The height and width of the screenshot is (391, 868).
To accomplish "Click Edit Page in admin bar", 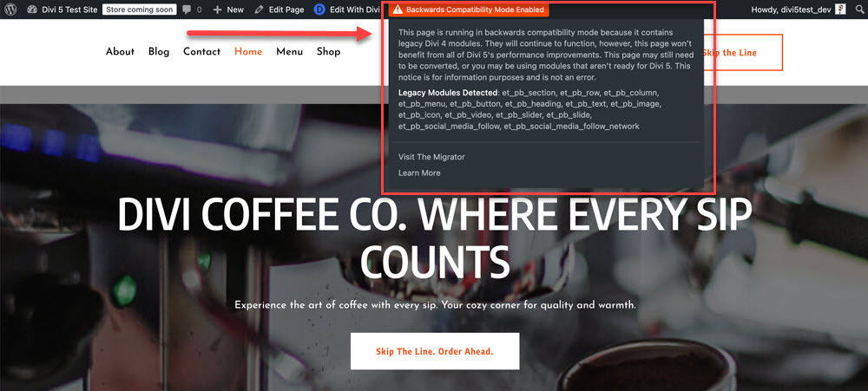I will pos(279,10).
